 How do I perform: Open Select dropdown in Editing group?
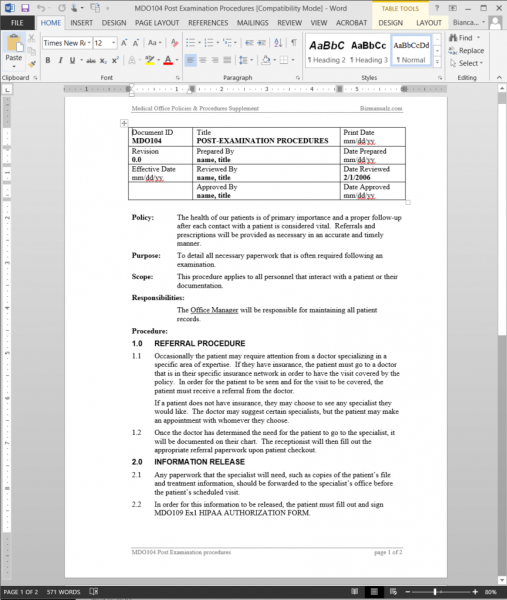click(467, 64)
